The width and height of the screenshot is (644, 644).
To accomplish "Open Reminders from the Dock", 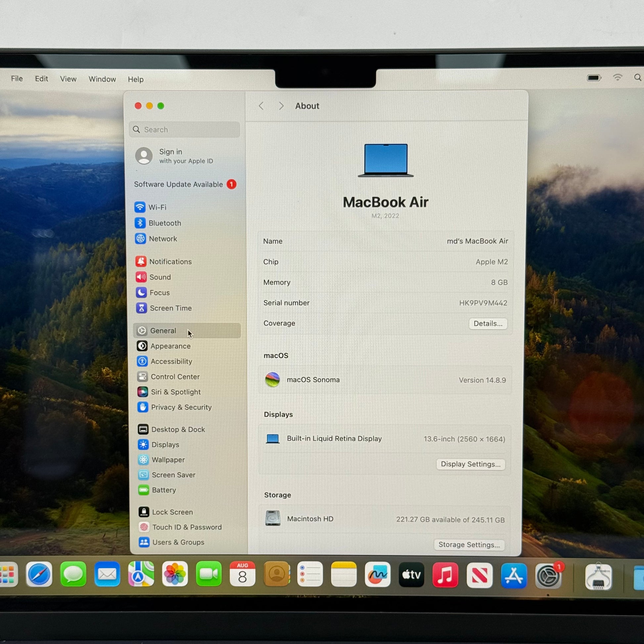I will [310, 574].
